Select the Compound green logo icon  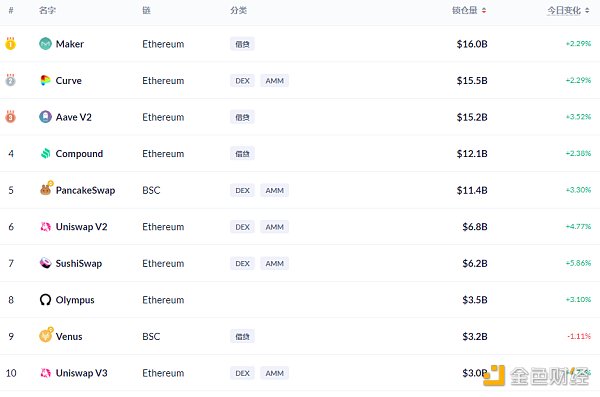pyautogui.click(x=46, y=154)
